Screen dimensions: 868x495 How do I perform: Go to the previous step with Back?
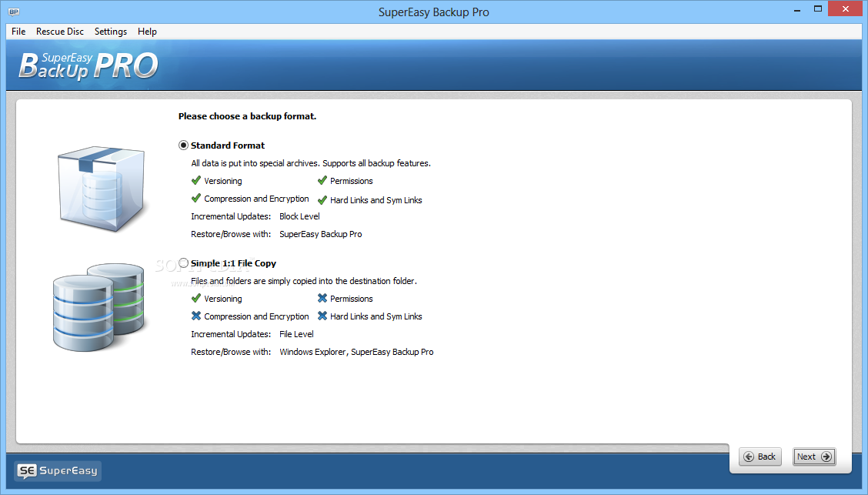click(760, 457)
